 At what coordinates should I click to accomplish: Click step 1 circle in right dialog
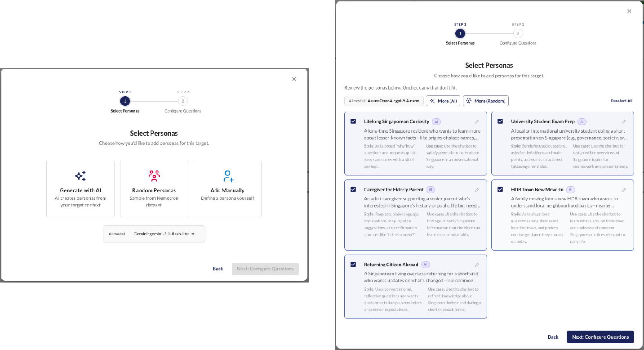460,33
